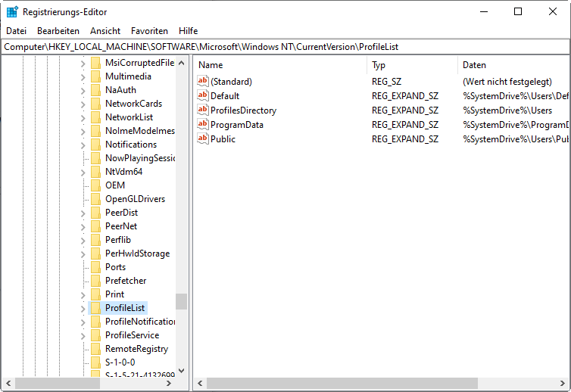Click the Default value's string icon

202,95
